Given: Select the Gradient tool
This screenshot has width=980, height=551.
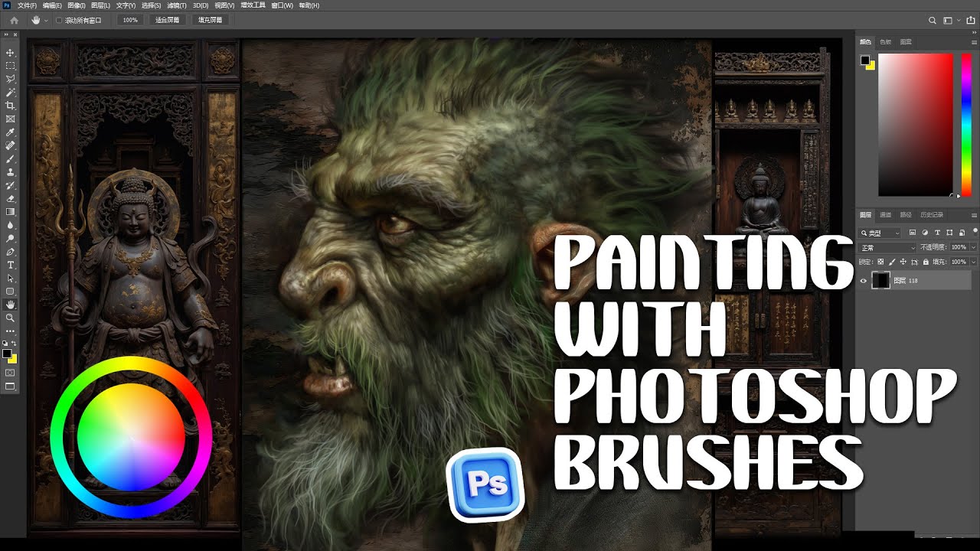Looking at the screenshot, I should pos(10,212).
